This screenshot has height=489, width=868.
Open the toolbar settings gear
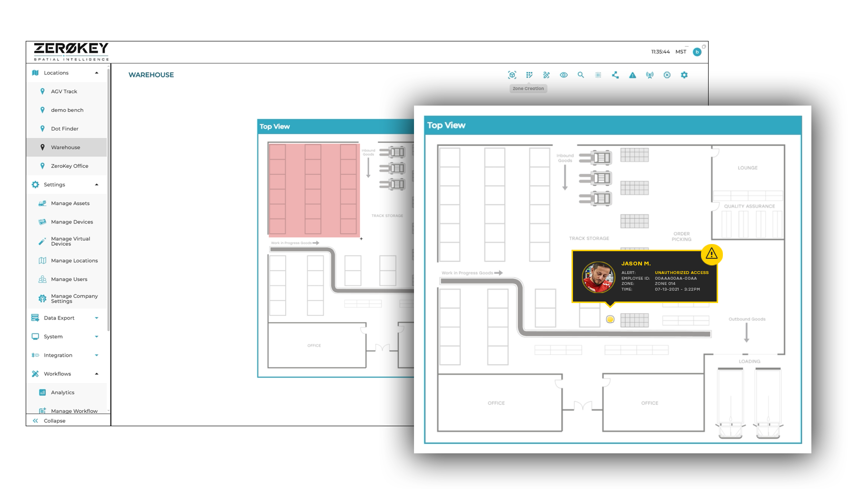click(x=684, y=75)
